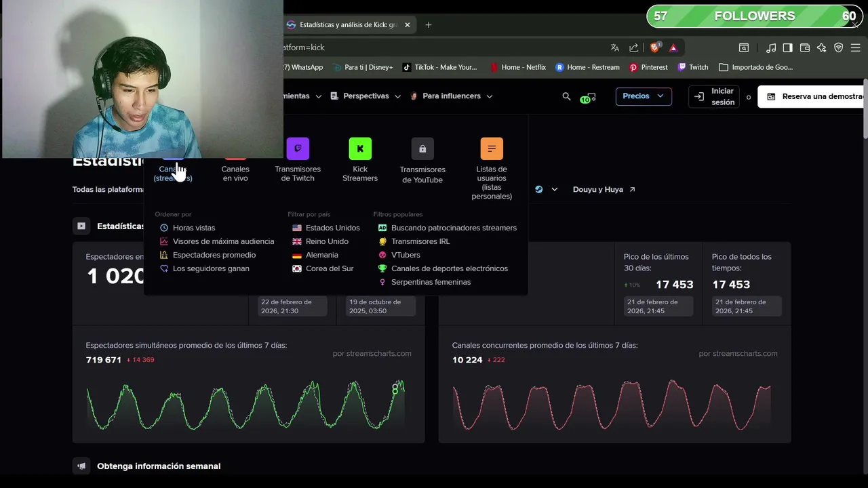Viewport: 868px width, 488px height.
Task: Open the Para ti | Disney+ bookmark
Action: [x=362, y=67]
